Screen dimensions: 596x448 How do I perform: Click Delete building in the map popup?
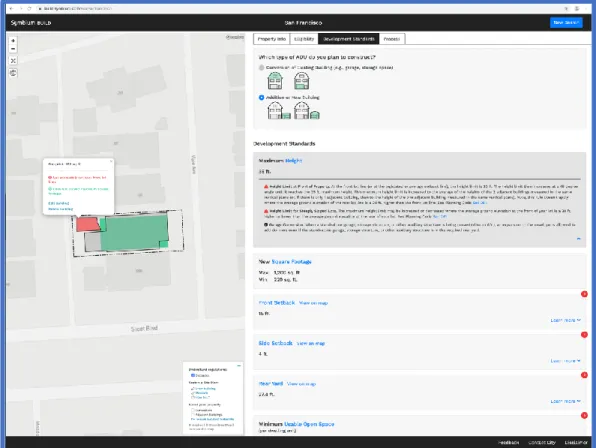tap(60, 209)
